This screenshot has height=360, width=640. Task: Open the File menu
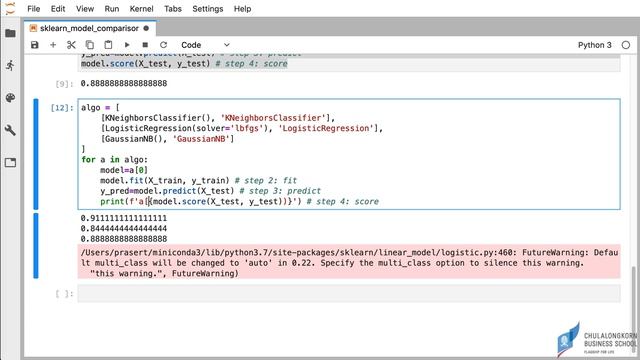coord(33,9)
